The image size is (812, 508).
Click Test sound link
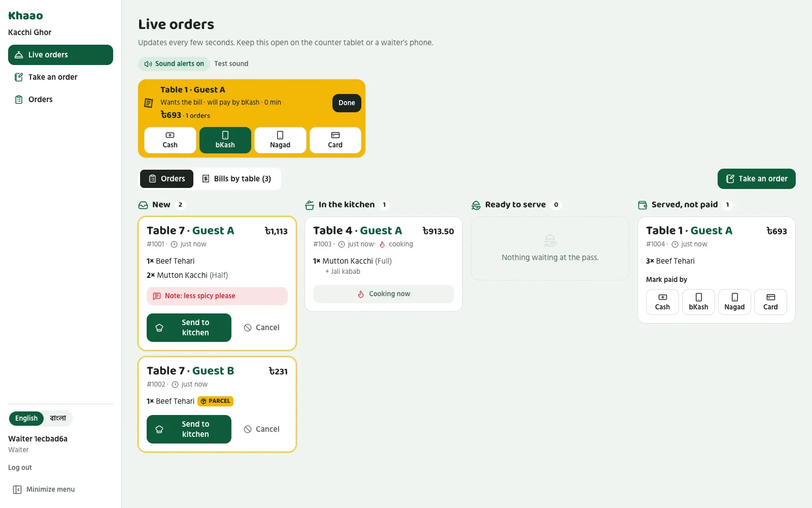[x=231, y=63]
